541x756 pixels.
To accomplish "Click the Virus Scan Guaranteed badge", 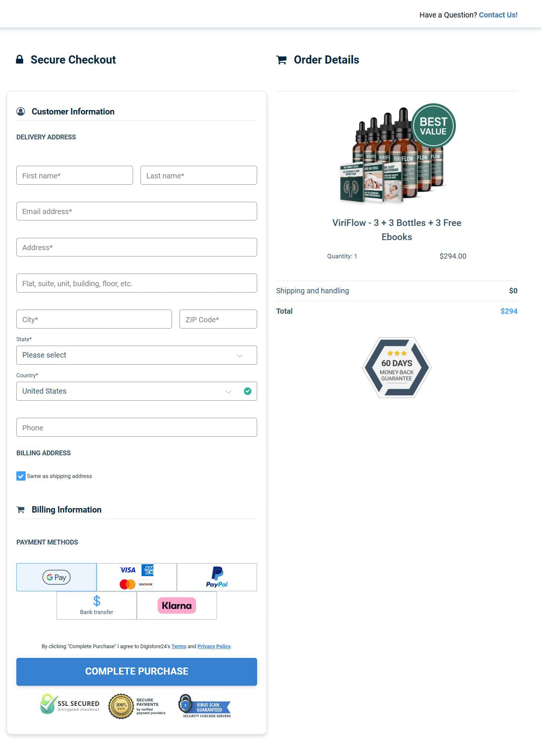I will (x=205, y=706).
